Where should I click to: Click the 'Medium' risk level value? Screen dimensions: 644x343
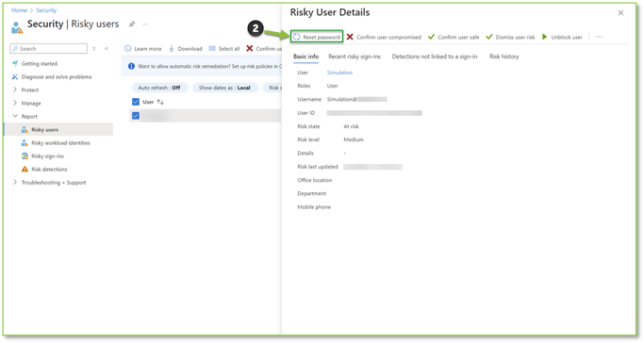(x=354, y=139)
